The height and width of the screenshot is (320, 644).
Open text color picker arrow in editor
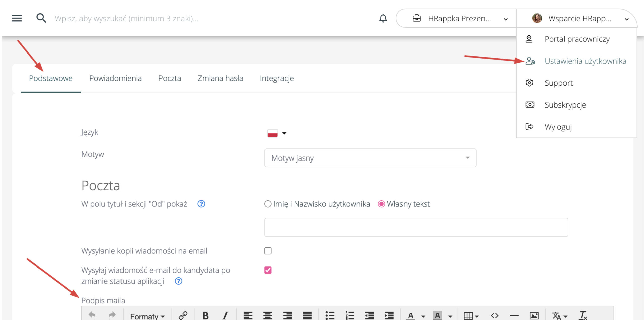[x=423, y=316]
